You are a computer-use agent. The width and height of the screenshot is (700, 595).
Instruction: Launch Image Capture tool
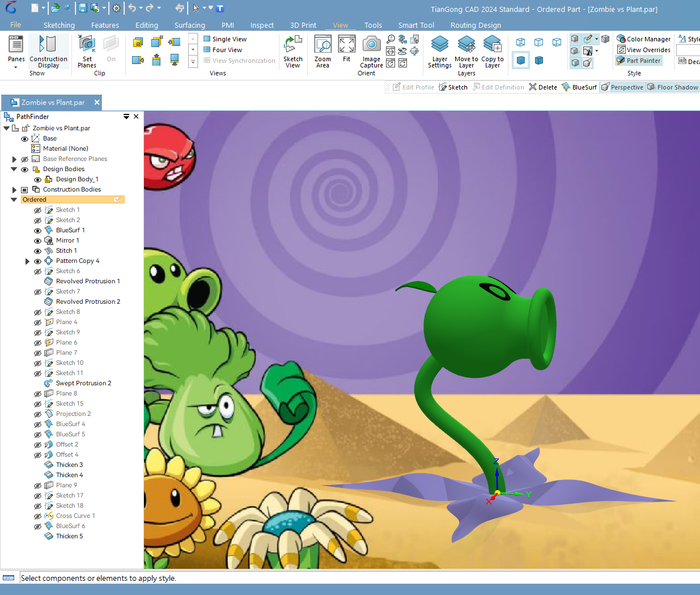371,52
